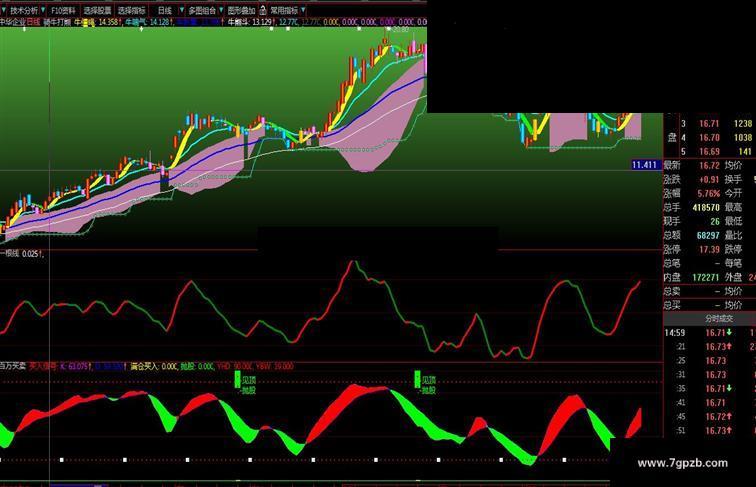Open the 技术分析 toolbar menu
The width and height of the screenshot is (756, 487).
(x=24, y=10)
